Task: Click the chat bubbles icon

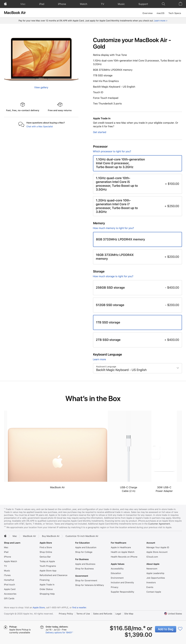Action: pos(21,124)
